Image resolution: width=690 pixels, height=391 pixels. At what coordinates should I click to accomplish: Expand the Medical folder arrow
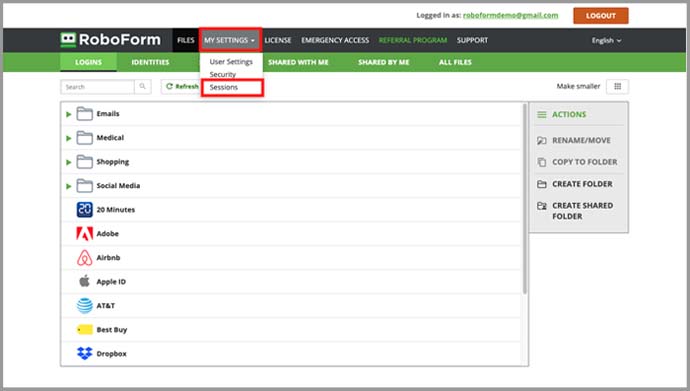click(x=69, y=138)
